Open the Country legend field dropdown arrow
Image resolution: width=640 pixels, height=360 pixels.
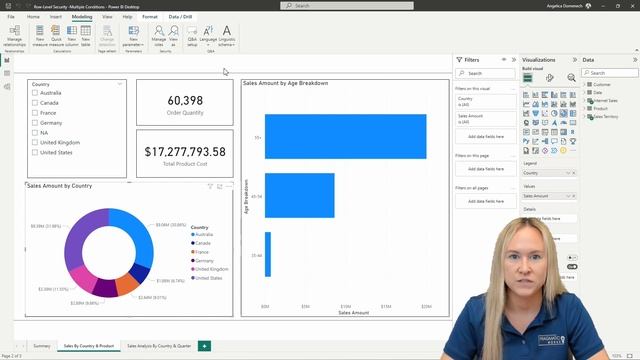point(568,173)
